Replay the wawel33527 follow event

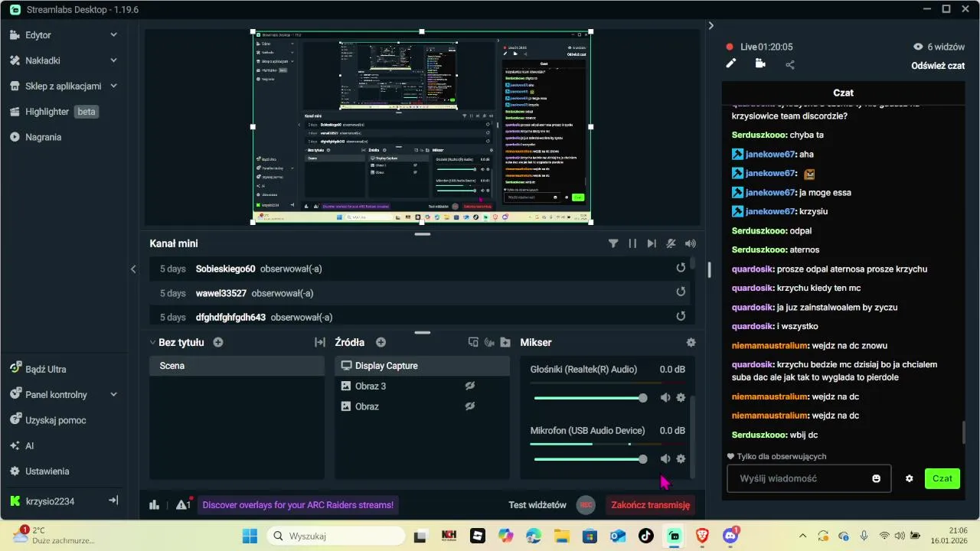click(x=681, y=292)
